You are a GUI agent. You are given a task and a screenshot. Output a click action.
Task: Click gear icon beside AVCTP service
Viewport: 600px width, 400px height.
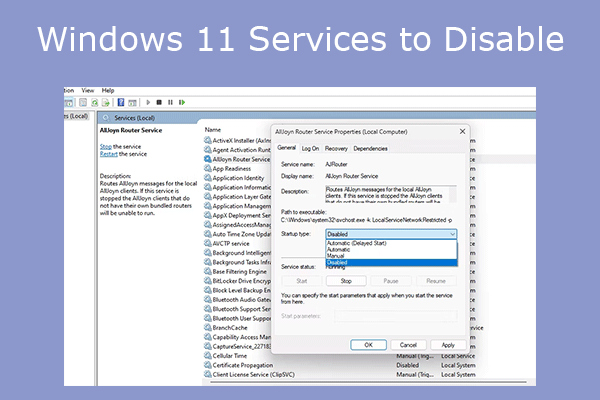click(208, 243)
